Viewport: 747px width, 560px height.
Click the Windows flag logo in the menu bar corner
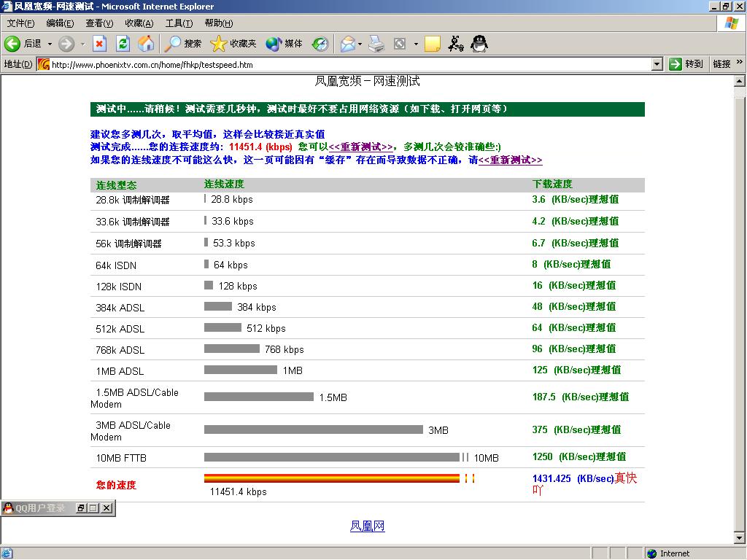731,23
